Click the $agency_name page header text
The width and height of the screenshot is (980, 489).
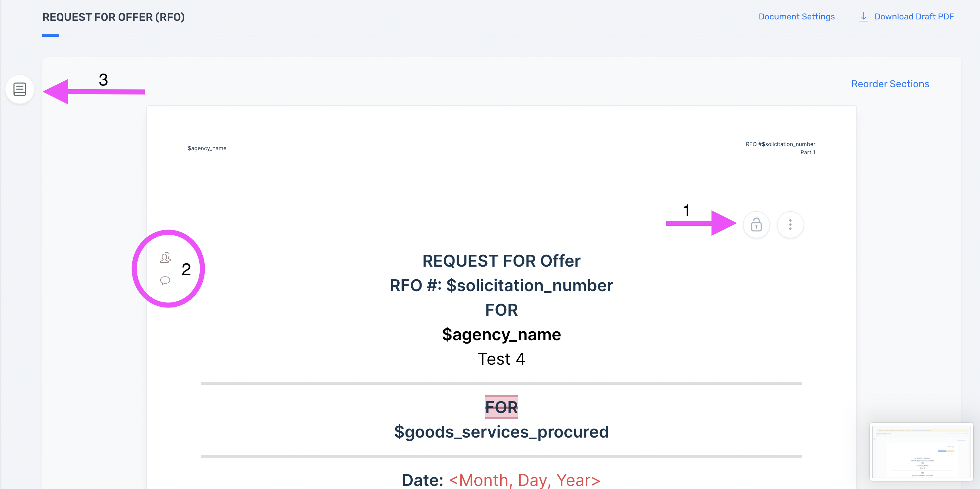[207, 148]
